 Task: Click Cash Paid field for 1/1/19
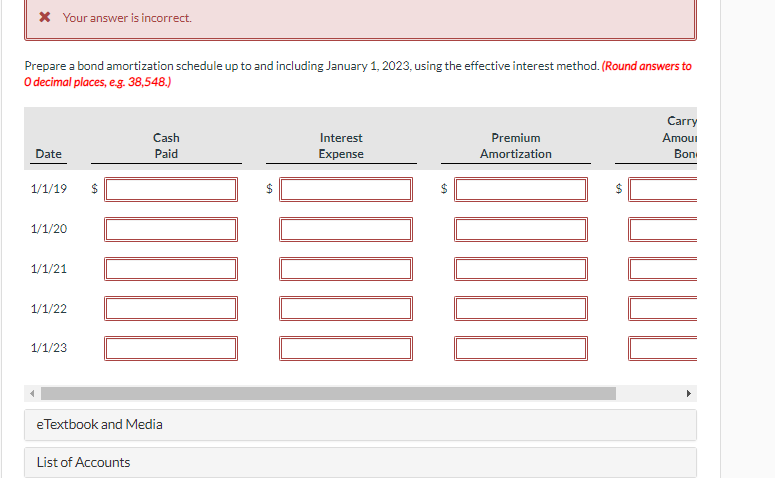(x=171, y=189)
